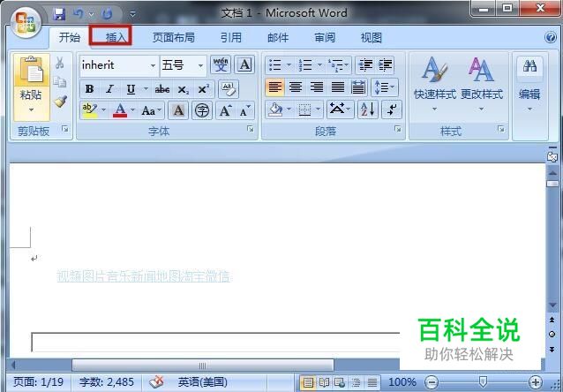Expand the paste options arrow
Image resolution: width=563 pixels, height=392 pixels.
[x=31, y=110]
